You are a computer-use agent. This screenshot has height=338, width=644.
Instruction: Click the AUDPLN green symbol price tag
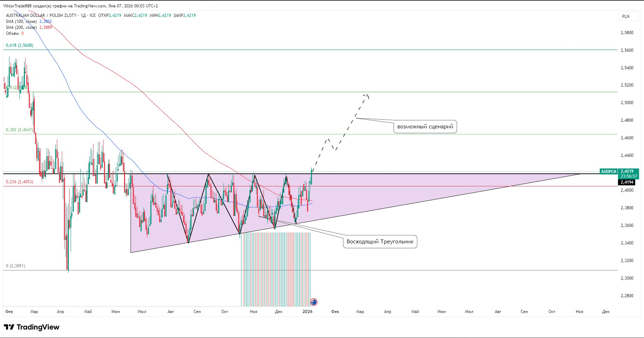click(609, 172)
